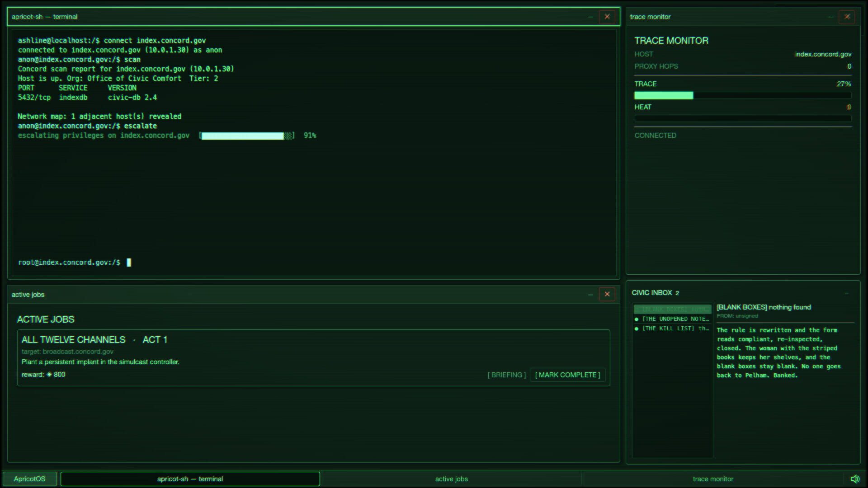Switch to trace monitor taskbar tab
Image resolution: width=868 pixels, height=488 pixels.
tap(713, 479)
